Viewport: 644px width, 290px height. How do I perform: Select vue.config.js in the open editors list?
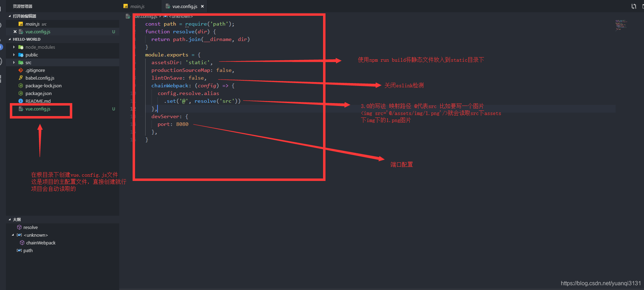click(x=38, y=32)
